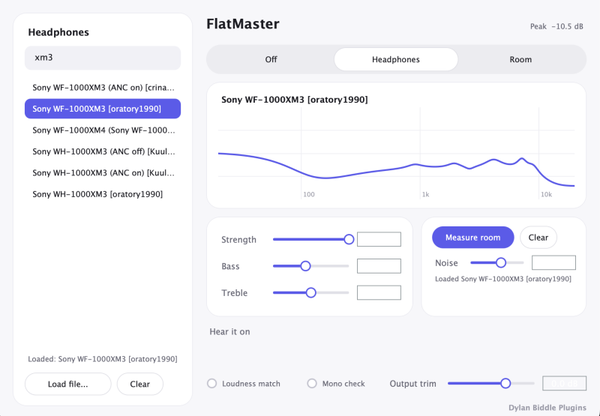Start Measure room
600x416 pixels.
pyautogui.click(x=473, y=237)
